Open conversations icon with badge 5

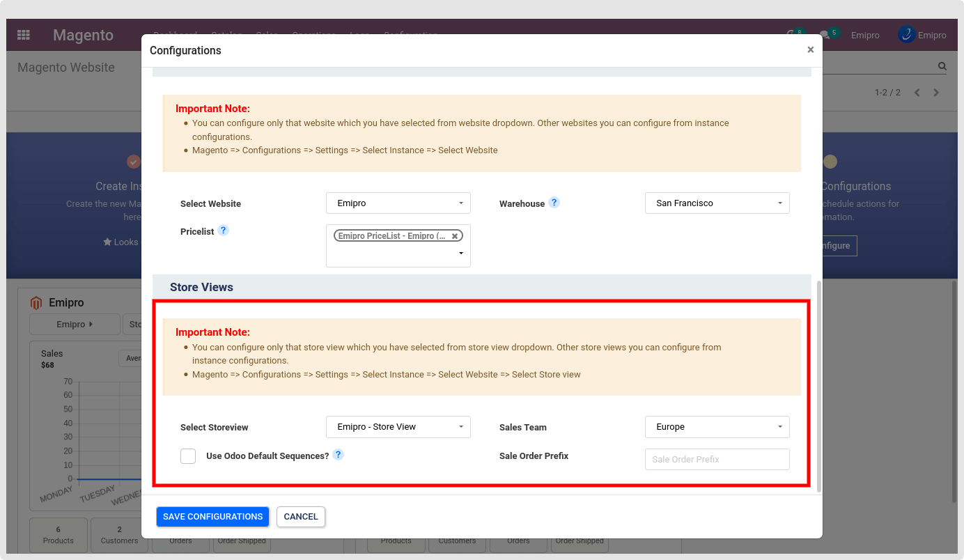[829, 34]
